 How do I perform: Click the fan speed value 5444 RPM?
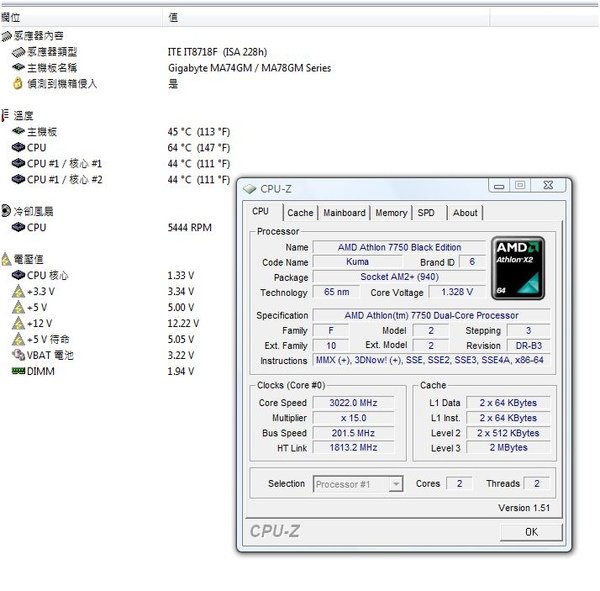[190, 228]
